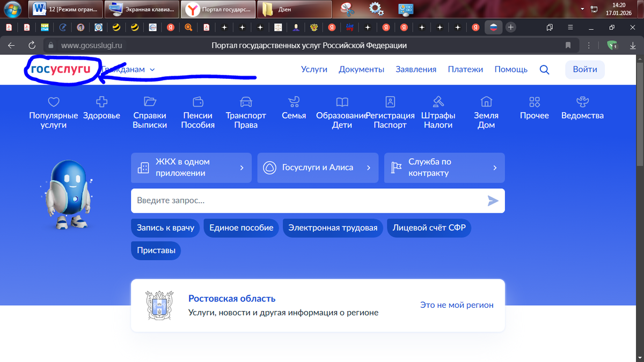Open the Семья stroller category
Viewport: 644px width, 362px height.
pos(294,101)
